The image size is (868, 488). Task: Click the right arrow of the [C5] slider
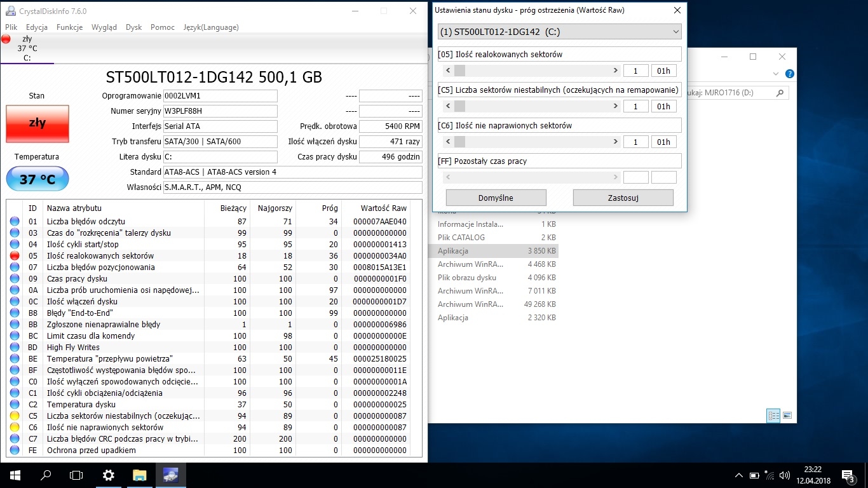pyautogui.click(x=616, y=106)
